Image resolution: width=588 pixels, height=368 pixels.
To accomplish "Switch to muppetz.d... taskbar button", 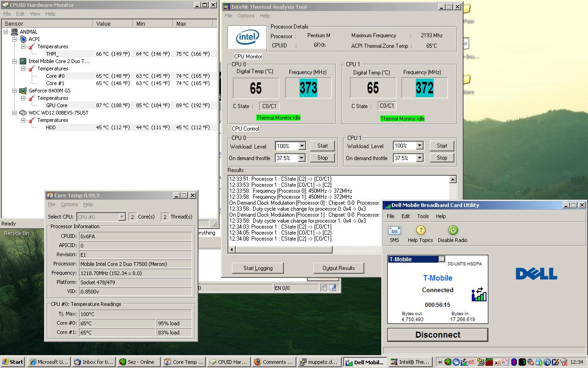I will pyautogui.click(x=318, y=362).
